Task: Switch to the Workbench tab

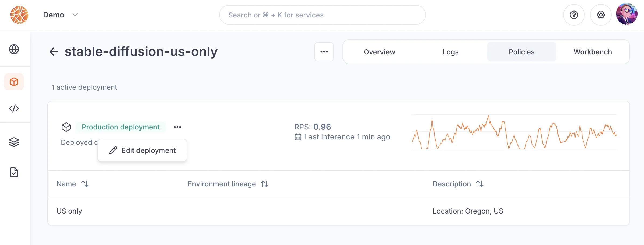Action: (x=593, y=52)
